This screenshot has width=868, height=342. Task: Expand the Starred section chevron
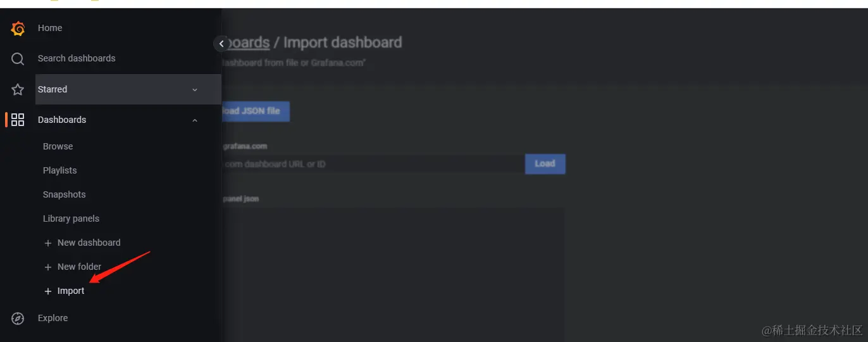click(195, 90)
